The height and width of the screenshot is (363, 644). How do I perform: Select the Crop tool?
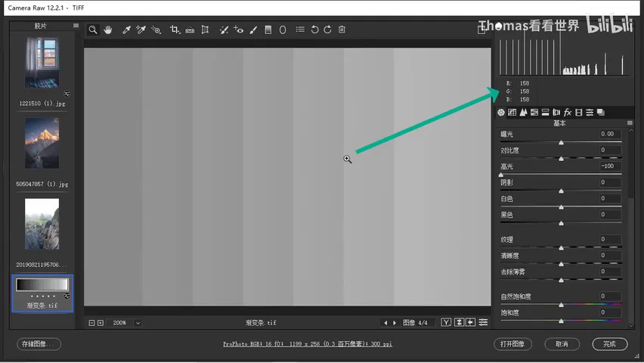coord(175,29)
